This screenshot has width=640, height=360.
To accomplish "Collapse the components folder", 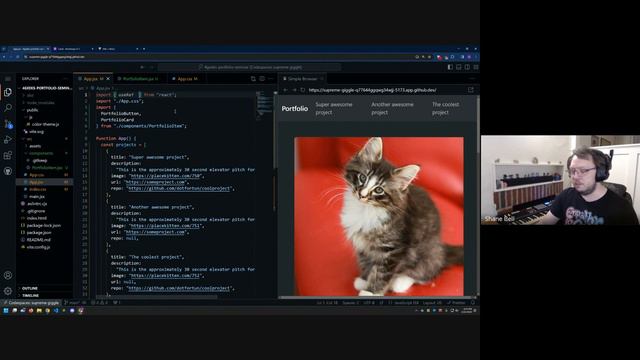I will (x=41, y=153).
